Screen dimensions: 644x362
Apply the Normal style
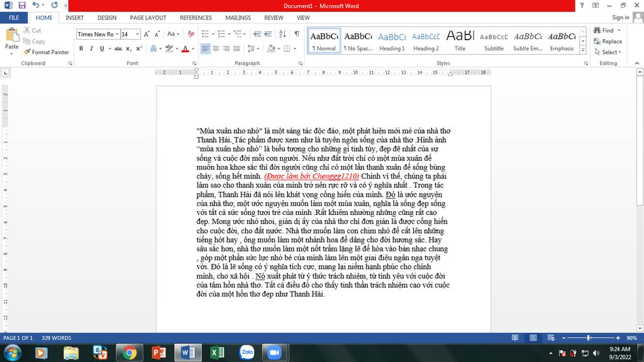[x=324, y=41]
